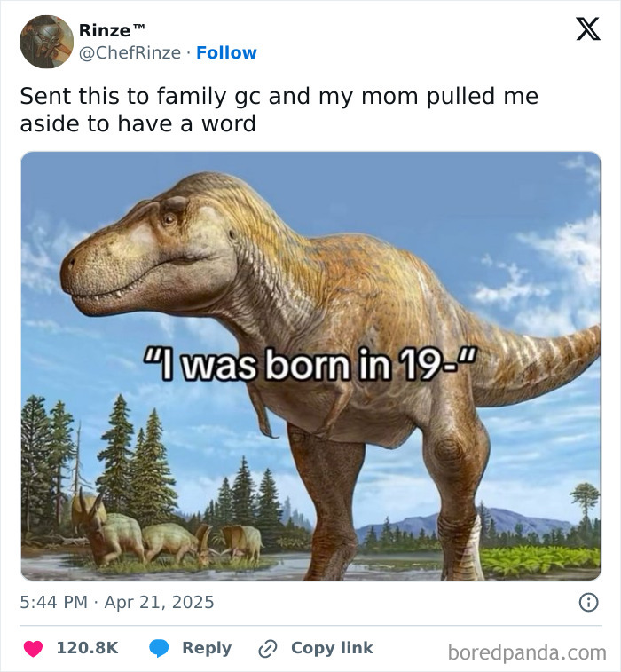Image resolution: width=621 pixels, height=672 pixels.
Task: Click the Apr 21, 2025 date
Action: pos(161,602)
